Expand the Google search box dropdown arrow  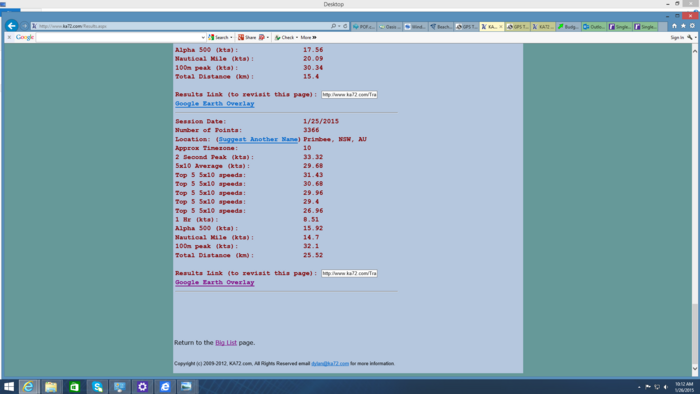click(203, 37)
